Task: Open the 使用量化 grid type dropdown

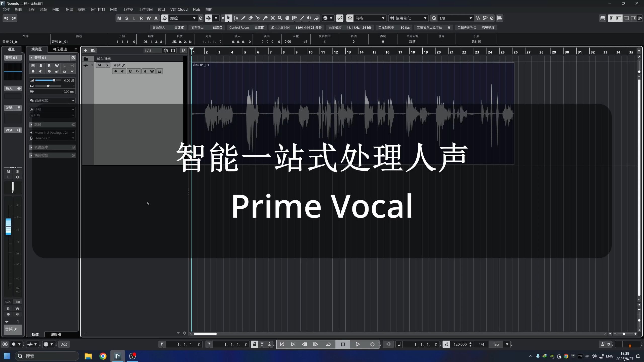Action: point(408,18)
